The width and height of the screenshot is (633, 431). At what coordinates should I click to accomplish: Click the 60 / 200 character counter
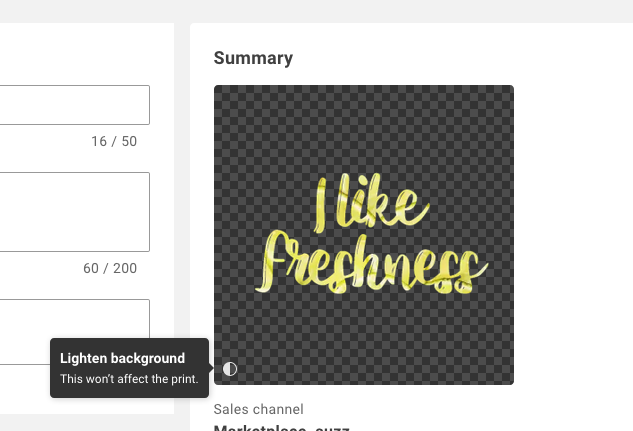(x=110, y=268)
